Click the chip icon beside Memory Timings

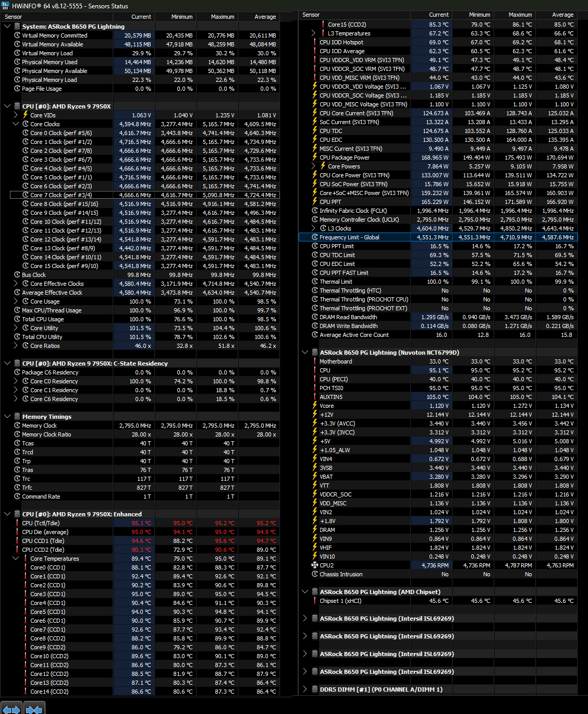pyautogui.click(x=17, y=417)
